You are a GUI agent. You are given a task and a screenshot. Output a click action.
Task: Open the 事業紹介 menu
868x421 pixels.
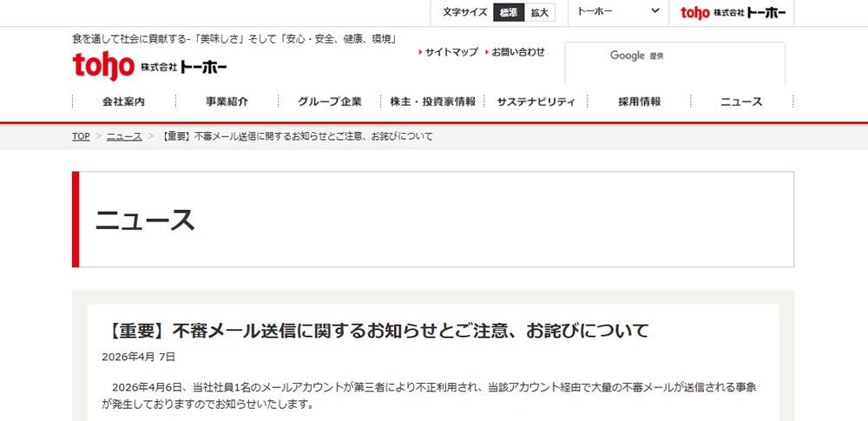click(x=227, y=102)
